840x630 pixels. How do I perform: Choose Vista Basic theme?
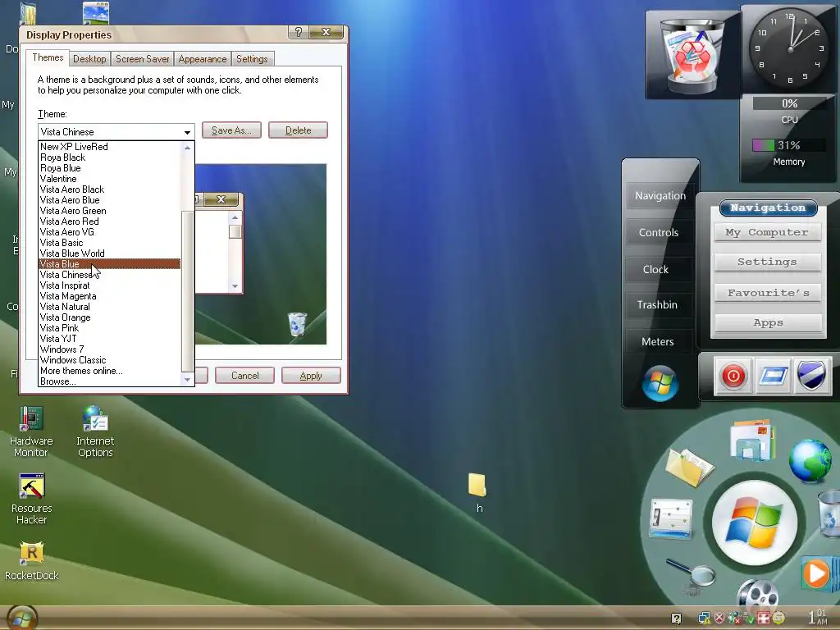(110, 243)
